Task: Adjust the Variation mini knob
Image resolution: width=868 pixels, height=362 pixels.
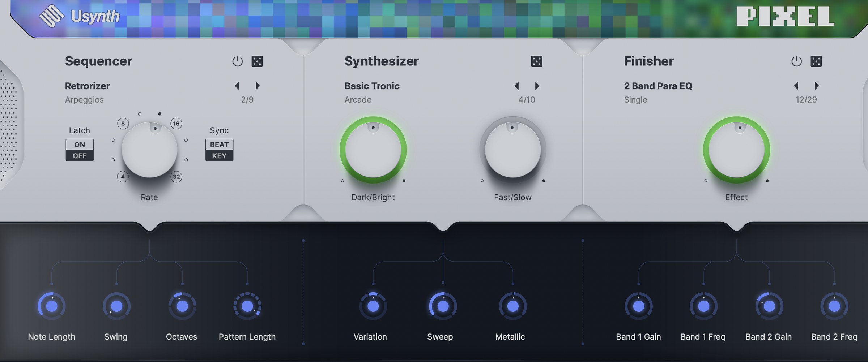Action: 373,306
